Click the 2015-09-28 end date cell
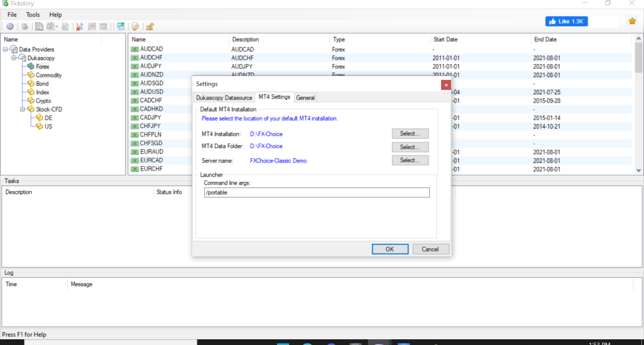 tap(547, 101)
